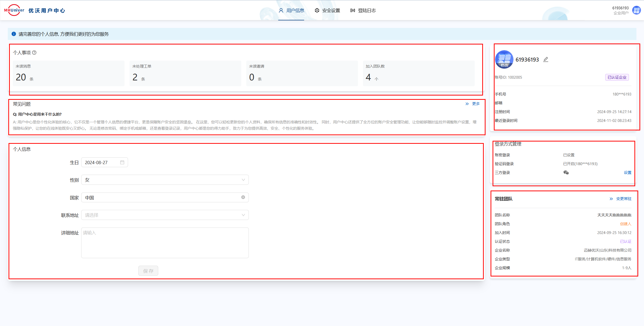
Task: Click the WeChat icon in 三方登录 row
Action: [x=566, y=172]
